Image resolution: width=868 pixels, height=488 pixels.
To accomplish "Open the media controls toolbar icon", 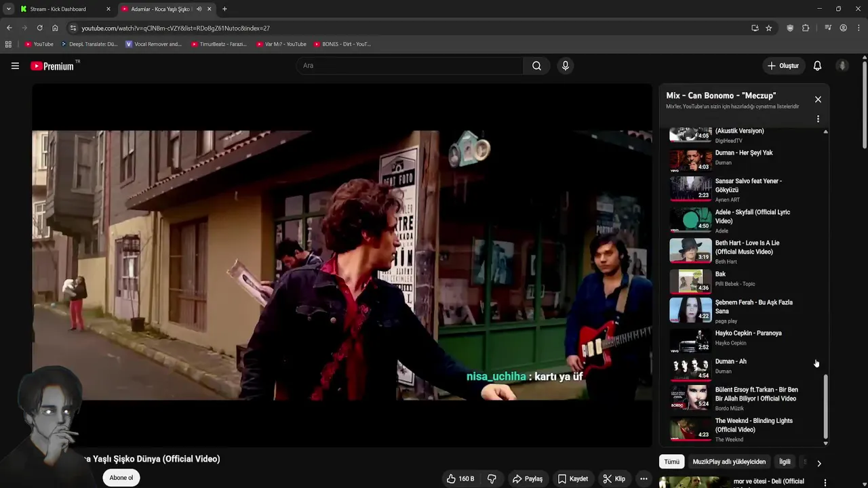I will click(x=828, y=28).
